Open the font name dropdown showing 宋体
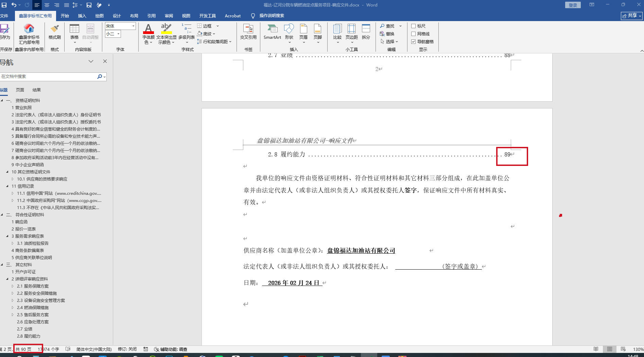Screen dimensions: 644x357 [x=133, y=26]
